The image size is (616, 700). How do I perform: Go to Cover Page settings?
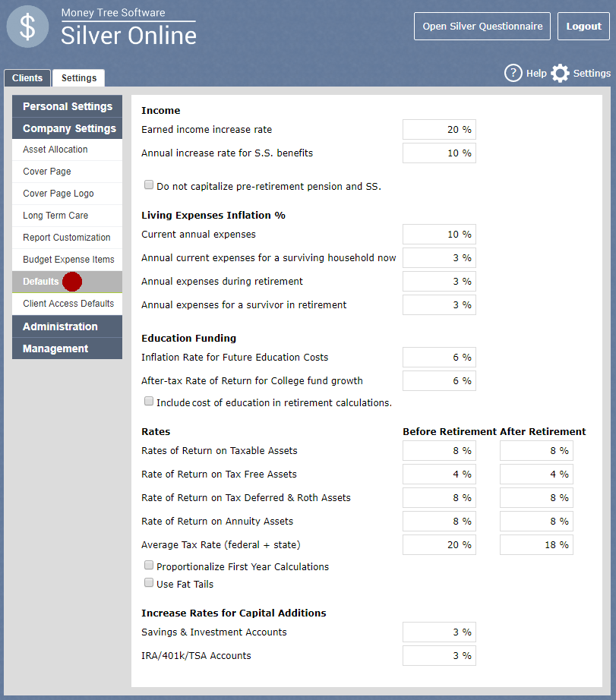(x=67, y=172)
